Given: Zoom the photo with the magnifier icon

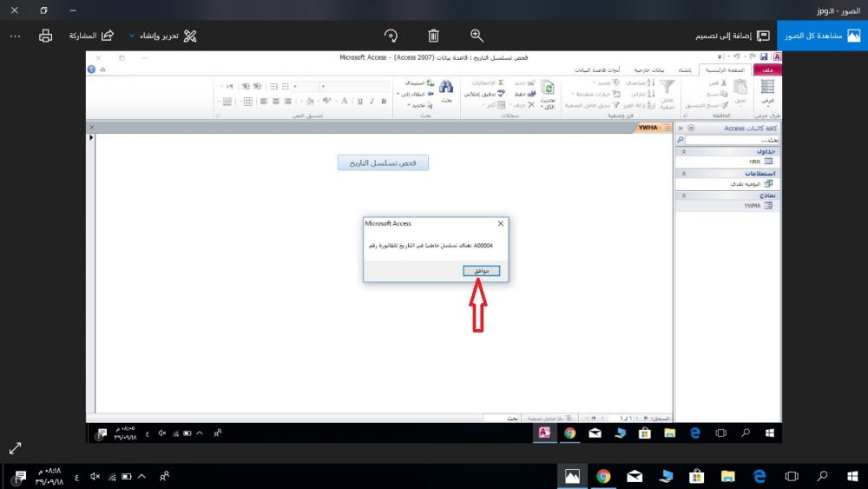Looking at the screenshot, I should pyautogui.click(x=477, y=36).
